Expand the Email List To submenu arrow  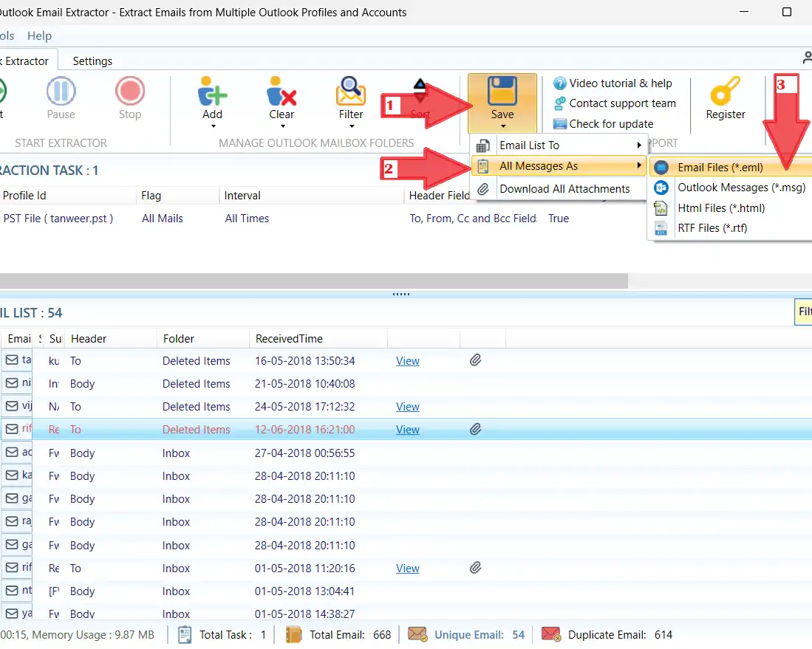(x=639, y=145)
